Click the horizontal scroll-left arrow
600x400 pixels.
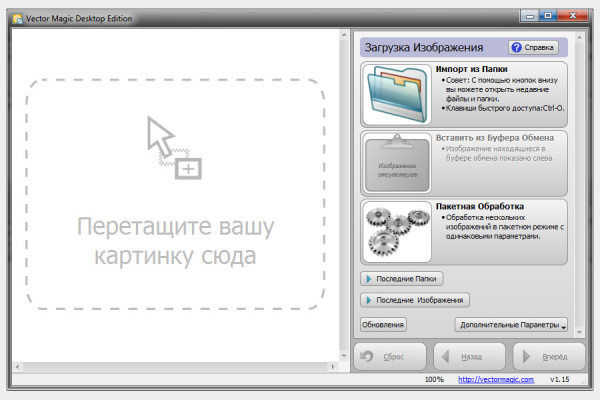coord(18,367)
